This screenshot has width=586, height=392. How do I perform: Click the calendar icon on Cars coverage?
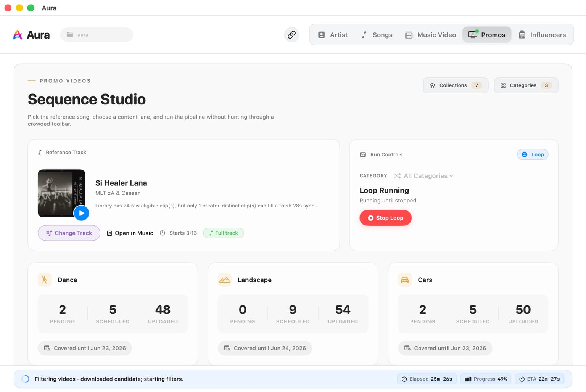tap(407, 348)
